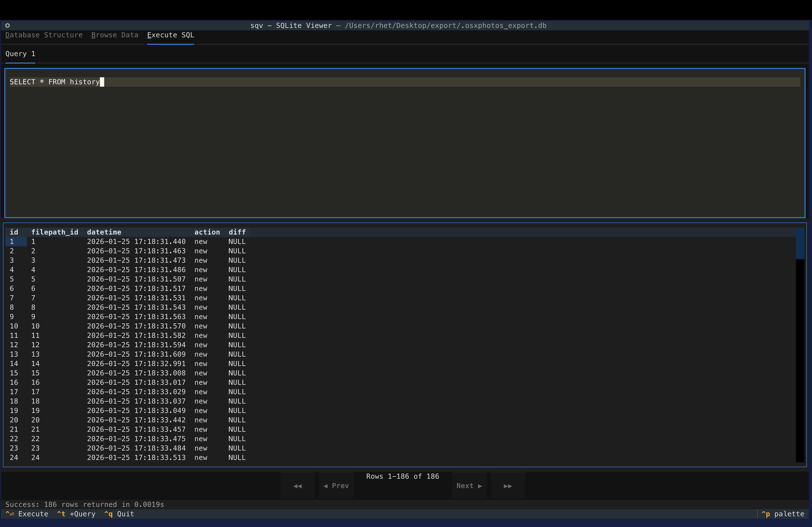812x527 pixels.
Task: Click the Prev pagination control
Action: 336,486
